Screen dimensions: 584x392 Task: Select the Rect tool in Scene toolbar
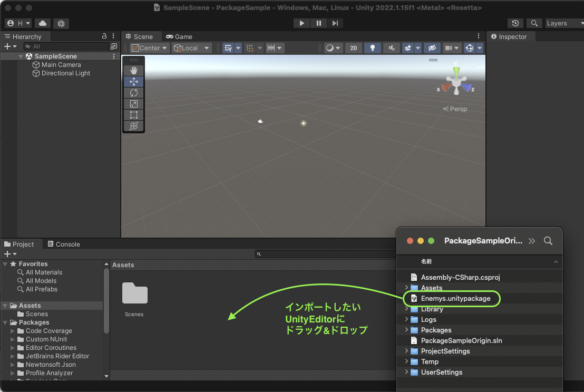pyautogui.click(x=133, y=115)
